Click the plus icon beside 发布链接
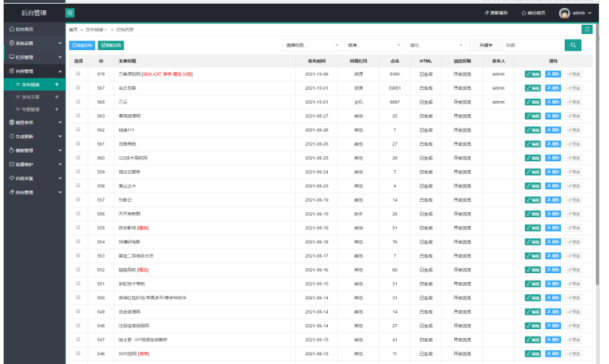609x364 pixels. pos(57,84)
